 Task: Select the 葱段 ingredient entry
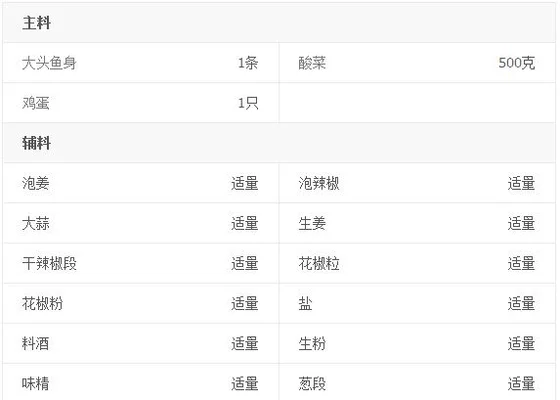tap(312, 384)
